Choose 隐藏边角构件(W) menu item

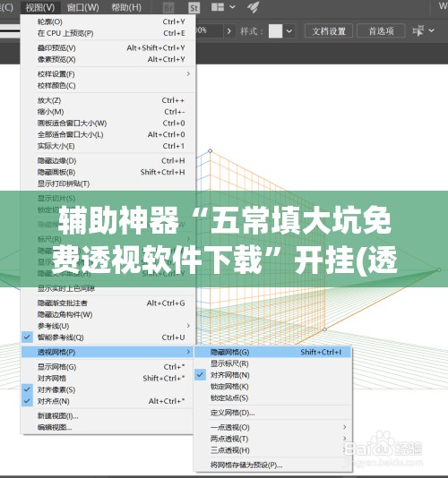click(108, 314)
